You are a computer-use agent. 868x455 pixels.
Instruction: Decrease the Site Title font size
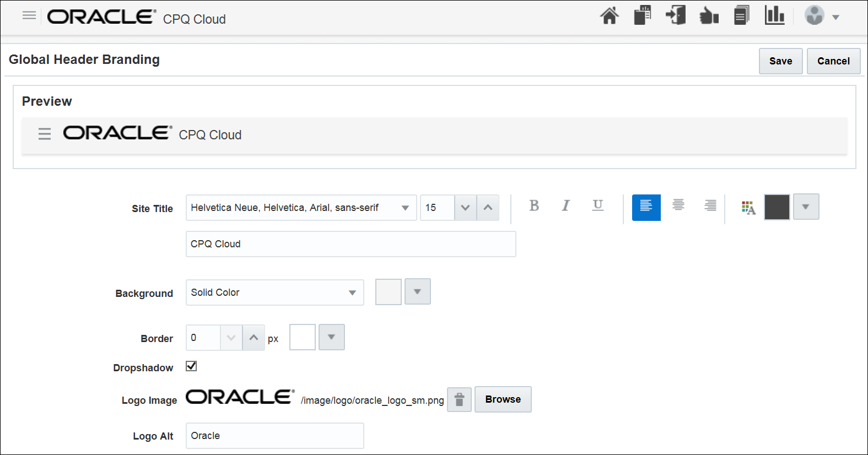click(x=466, y=208)
